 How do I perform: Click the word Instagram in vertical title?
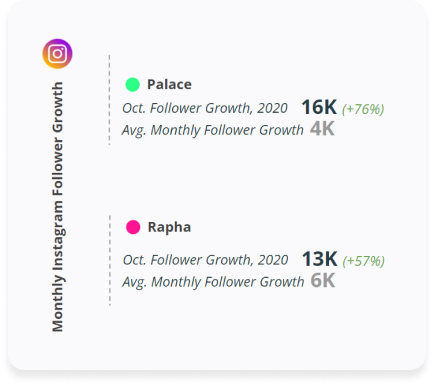tap(58, 234)
